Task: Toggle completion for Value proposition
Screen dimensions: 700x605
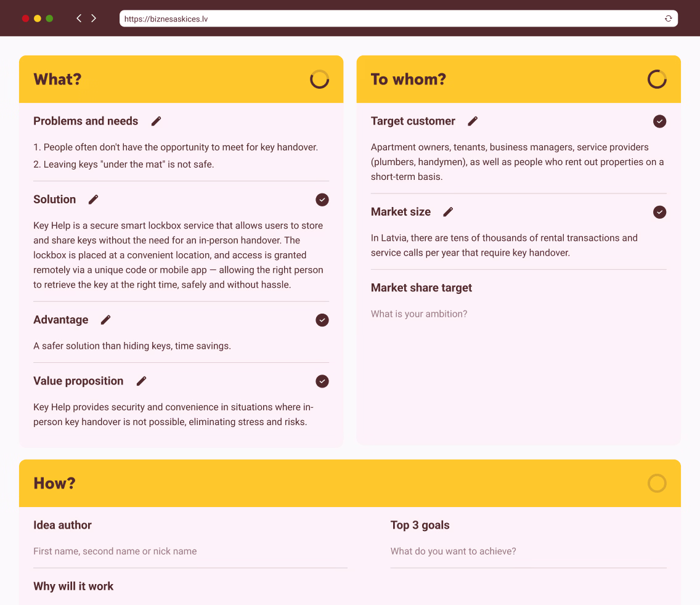Action: click(322, 381)
